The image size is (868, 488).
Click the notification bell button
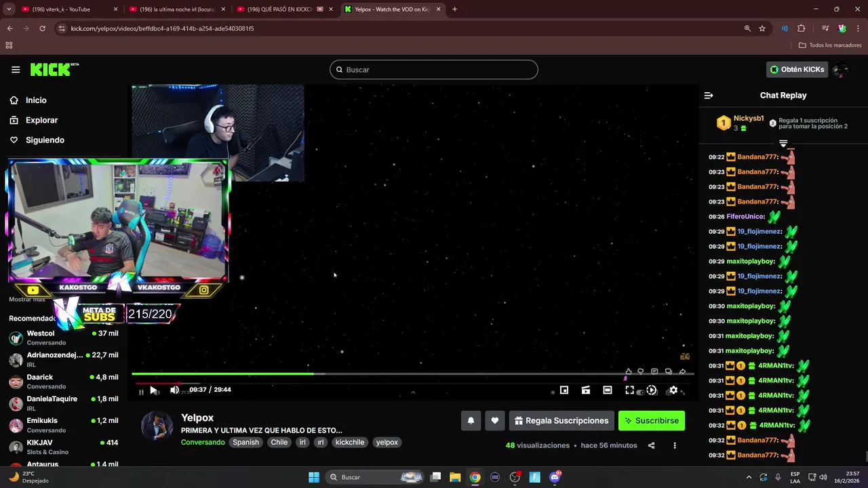pos(471,421)
